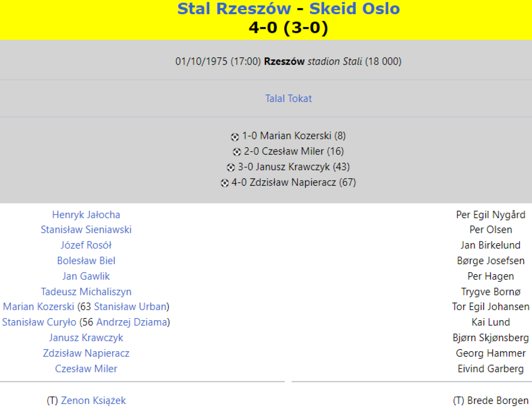Image resolution: width=532 pixels, height=408 pixels.
Task: Click Stanisław Curyło in the lineup
Action: 39,322
